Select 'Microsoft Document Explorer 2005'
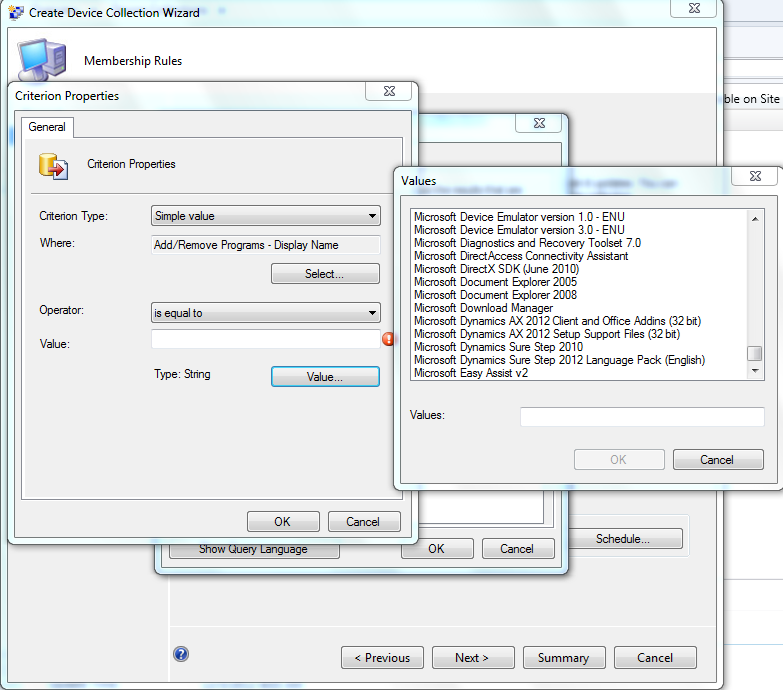 tap(495, 282)
